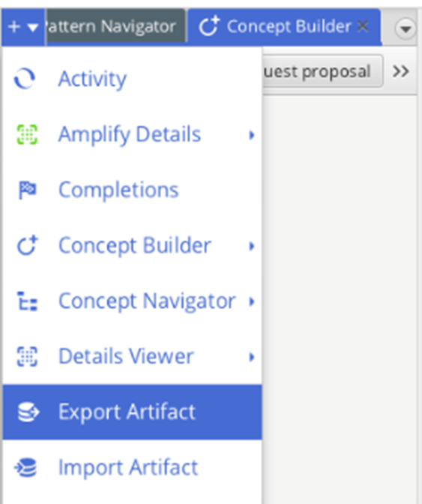Show more toolbar items via double chevron
422x504 pixels.
[400, 71]
